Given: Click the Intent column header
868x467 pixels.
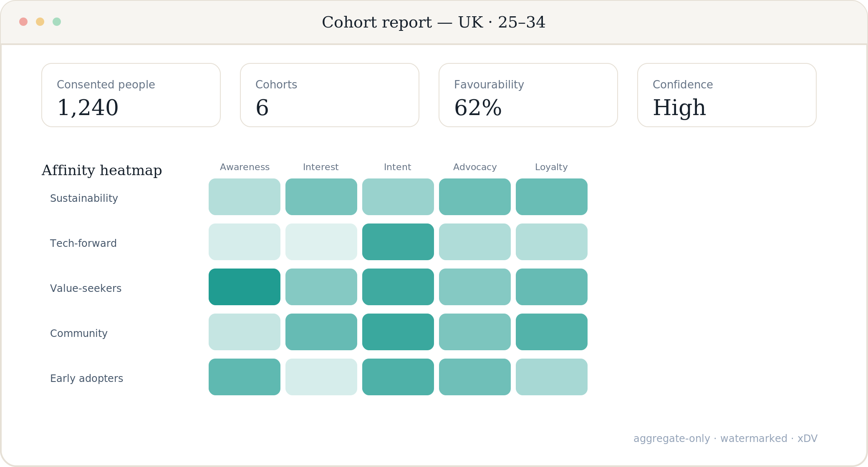Looking at the screenshot, I should pos(397,167).
